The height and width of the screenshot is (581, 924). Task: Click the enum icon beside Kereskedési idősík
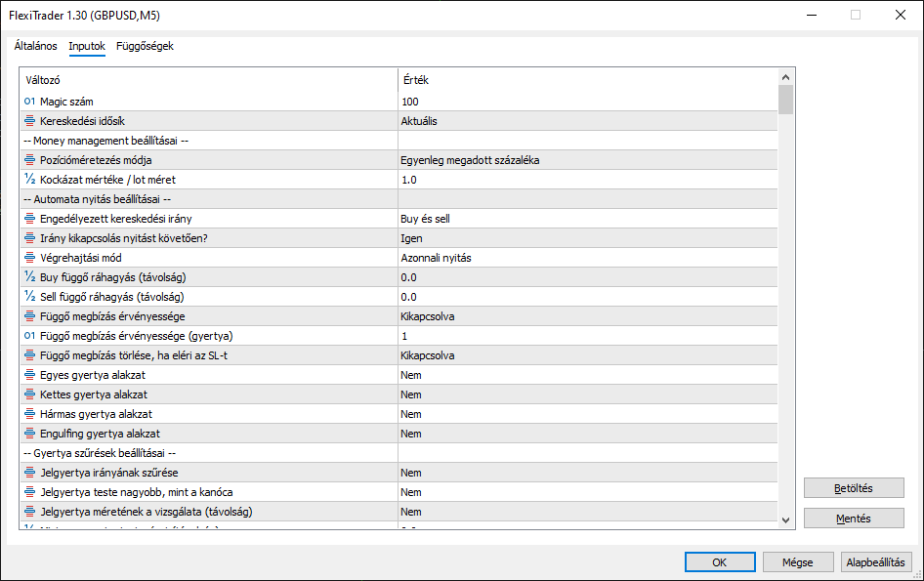click(29, 121)
